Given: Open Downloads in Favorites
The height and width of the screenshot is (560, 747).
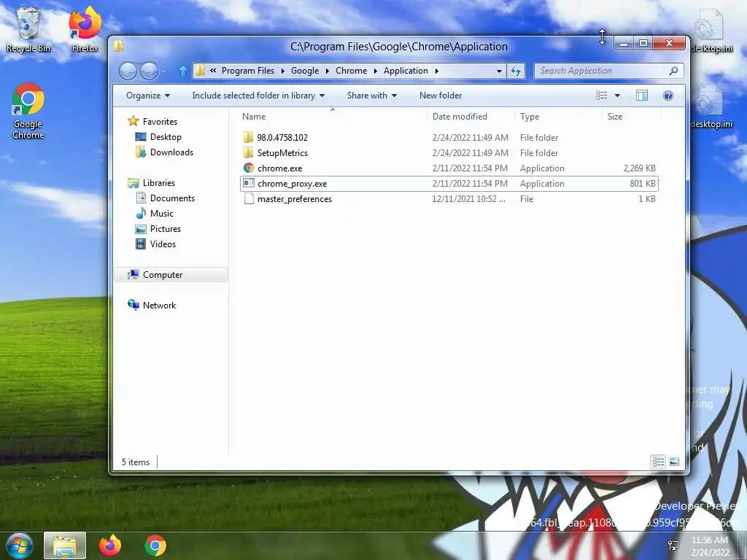Looking at the screenshot, I should coord(171,152).
